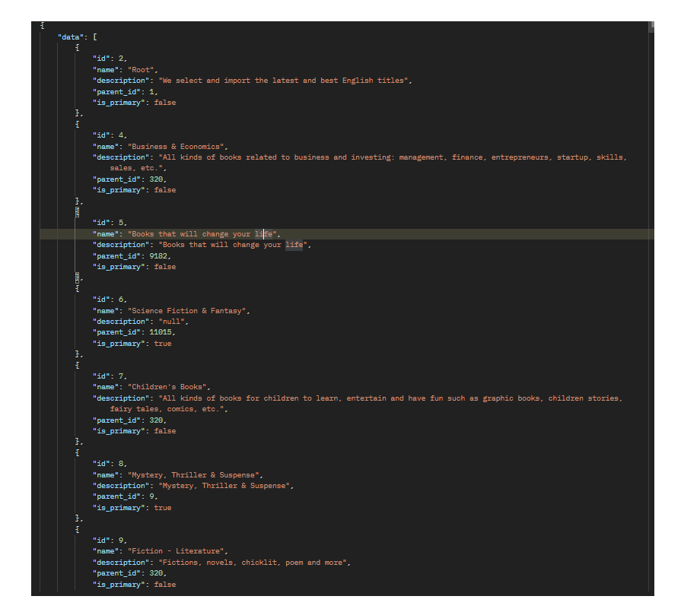The image size is (700, 612).
Task: Click the "Mystery, Thriller & Suspense" name value
Action: [x=194, y=475]
